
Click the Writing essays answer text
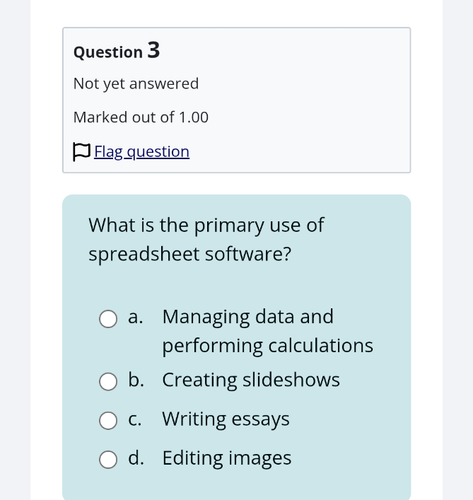click(226, 419)
